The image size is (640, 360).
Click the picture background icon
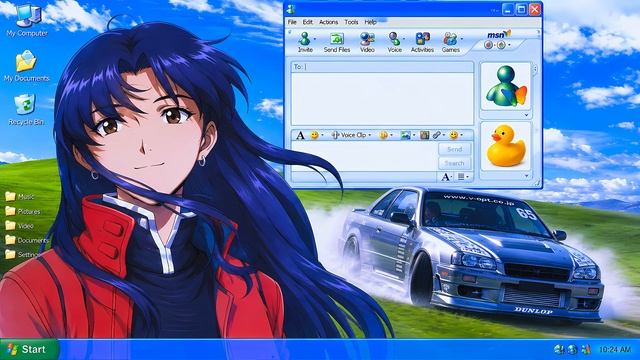pyautogui.click(x=405, y=135)
